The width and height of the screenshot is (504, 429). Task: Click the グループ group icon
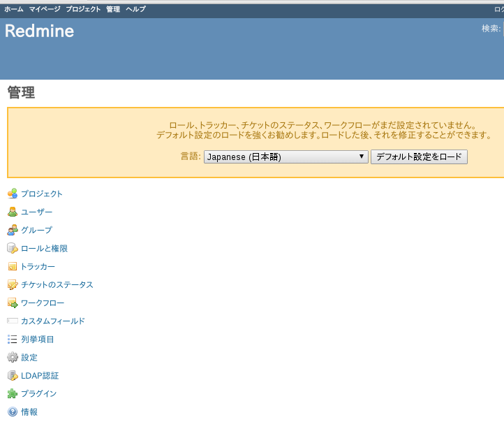(12, 230)
